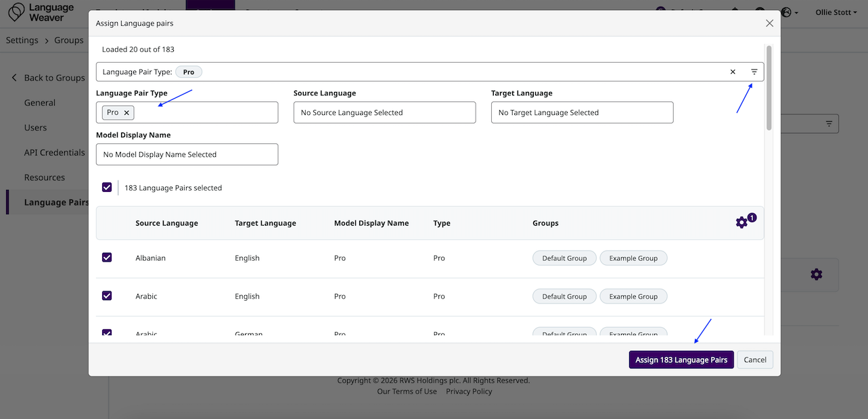868x419 pixels.
Task: Click the Cancel button
Action: pyautogui.click(x=754, y=360)
